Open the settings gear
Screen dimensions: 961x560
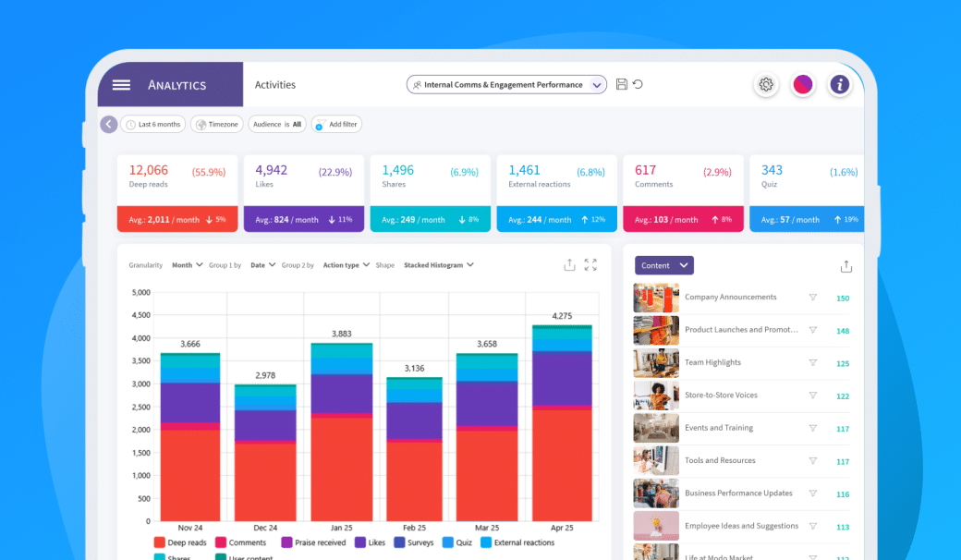pyautogui.click(x=766, y=85)
